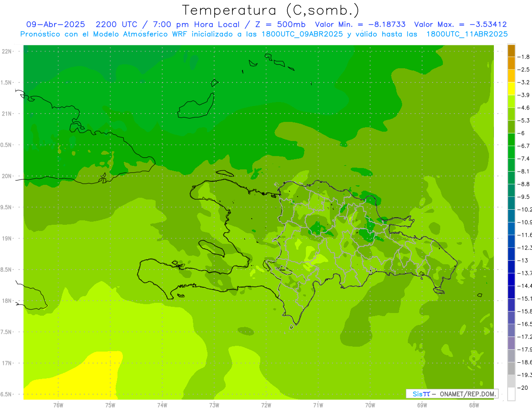Click the 'ONAMET/REP.DOM.' credit label
Image resolution: width=532 pixels, height=411 pixels.
tap(468, 394)
